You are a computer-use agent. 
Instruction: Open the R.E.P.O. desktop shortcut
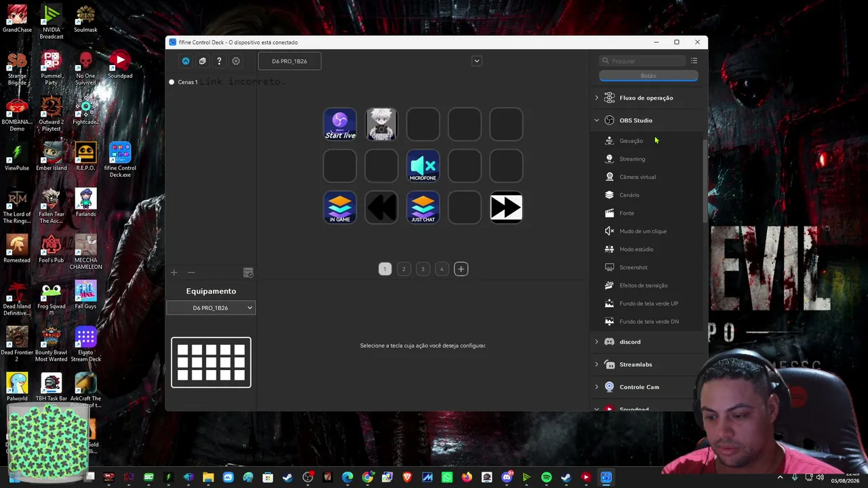coord(85,157)
